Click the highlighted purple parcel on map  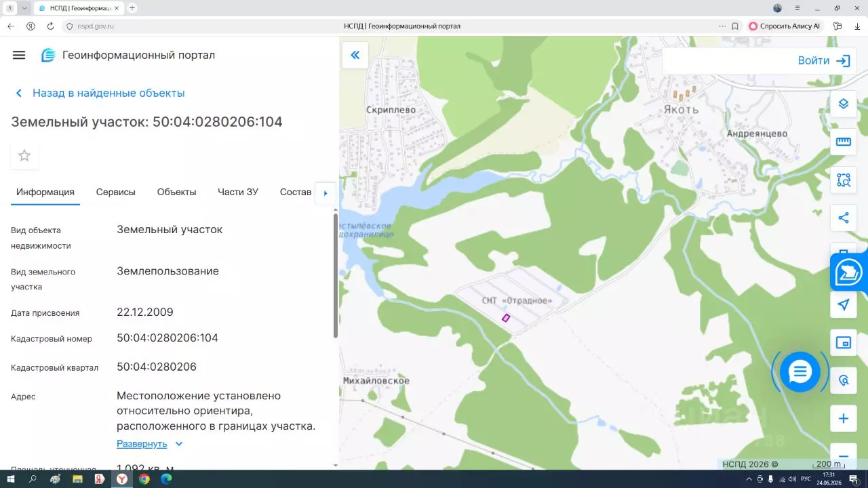point(506,317)
